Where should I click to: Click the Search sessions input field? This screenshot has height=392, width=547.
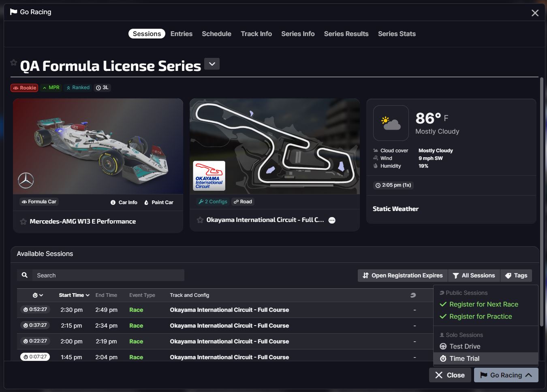[x=107, y=275]
